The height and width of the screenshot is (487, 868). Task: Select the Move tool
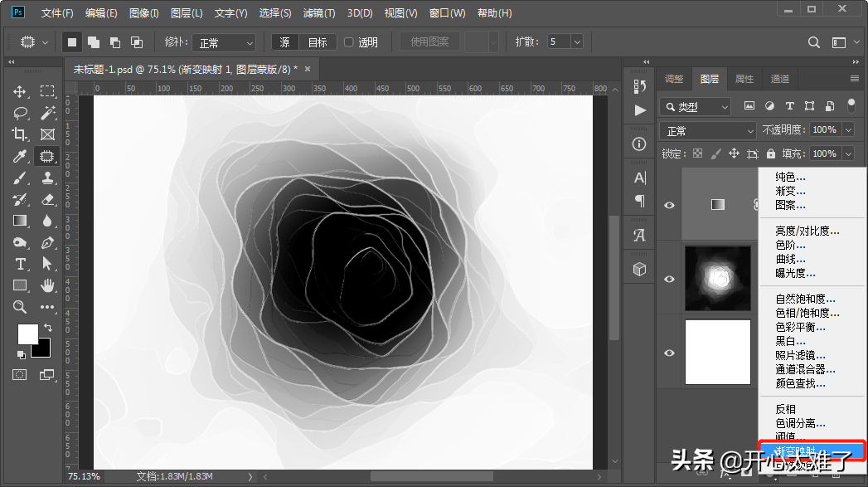tap(20, 91)
